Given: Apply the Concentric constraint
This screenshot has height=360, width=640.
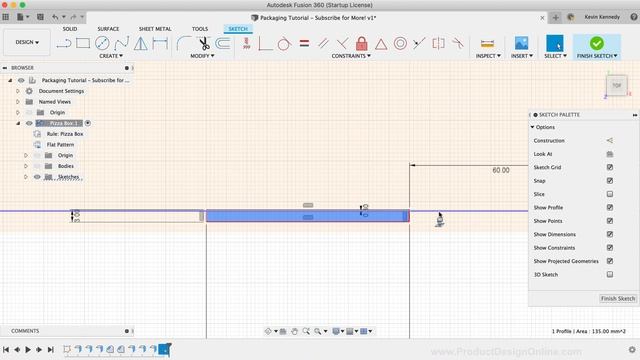Looking at the screenshot, I should point(400,43).
